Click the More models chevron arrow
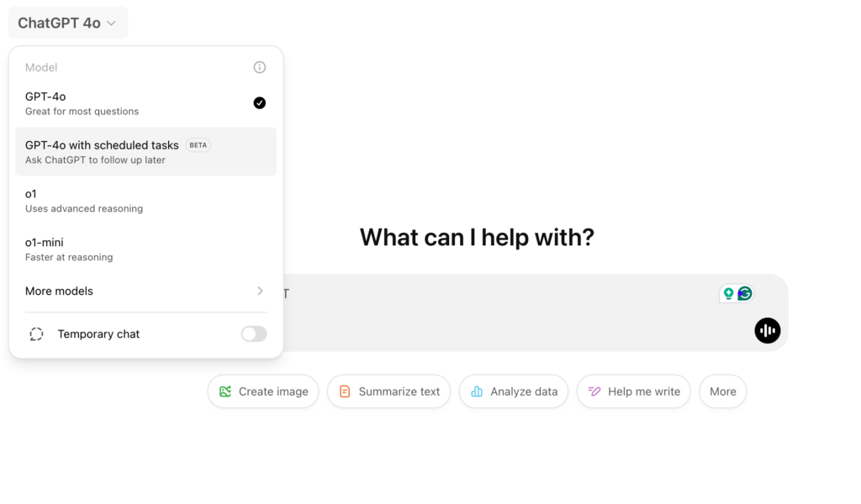 261,291
